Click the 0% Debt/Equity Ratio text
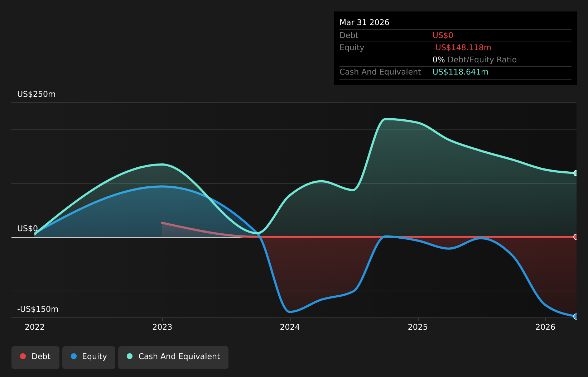588x377 pixels. 475,60
